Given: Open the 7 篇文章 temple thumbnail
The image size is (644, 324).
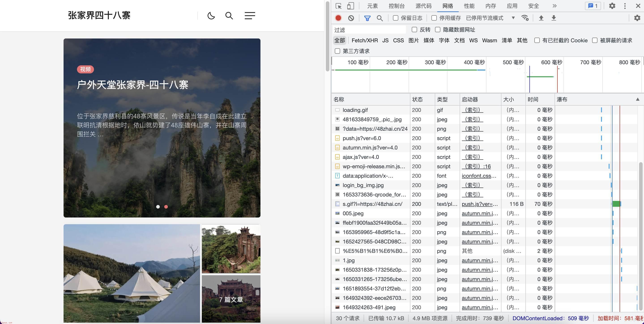Looking at the screenshot, I should click(x=231, y=299).
